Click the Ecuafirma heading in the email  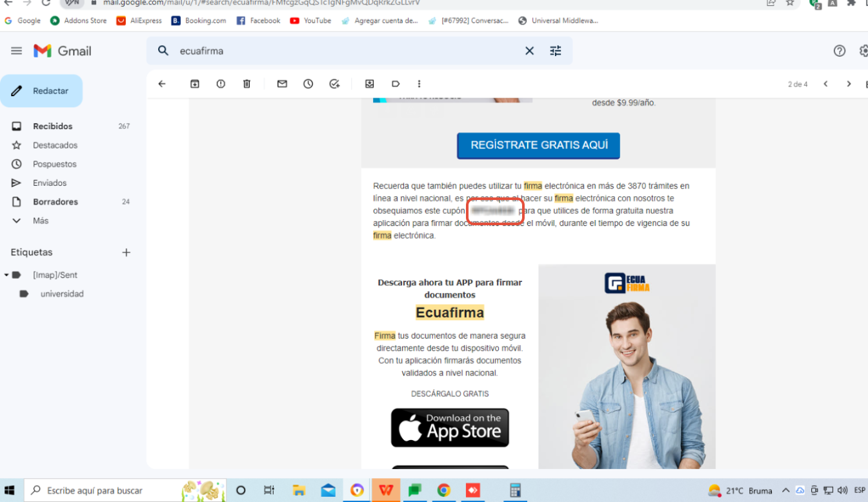click(x=450, y=313)
